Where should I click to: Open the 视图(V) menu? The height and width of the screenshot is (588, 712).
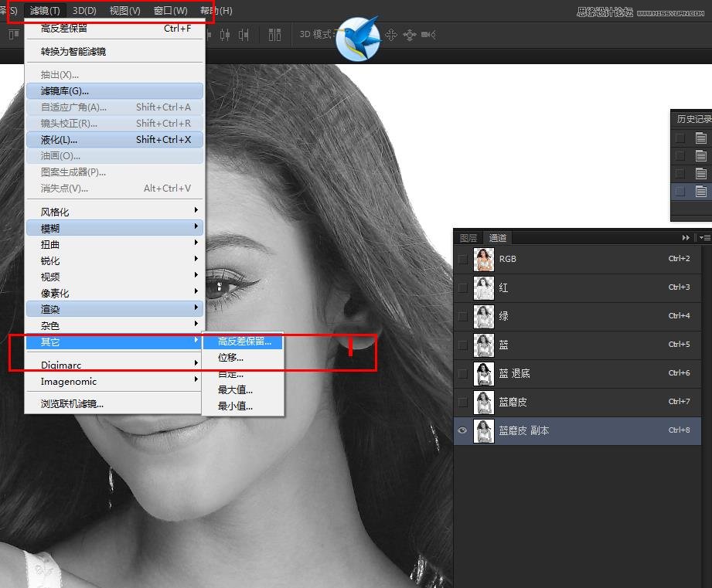click(x=125, y=11)
